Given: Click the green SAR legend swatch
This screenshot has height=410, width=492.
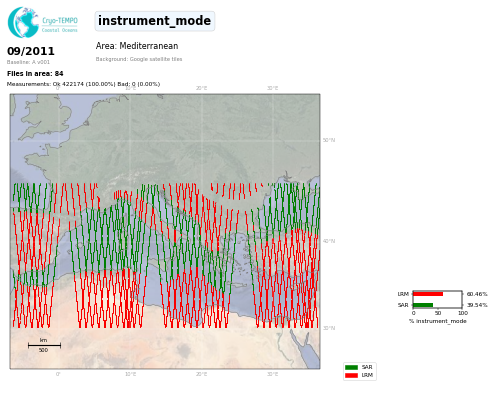Looking at the screenshot, I should (351, 367).
